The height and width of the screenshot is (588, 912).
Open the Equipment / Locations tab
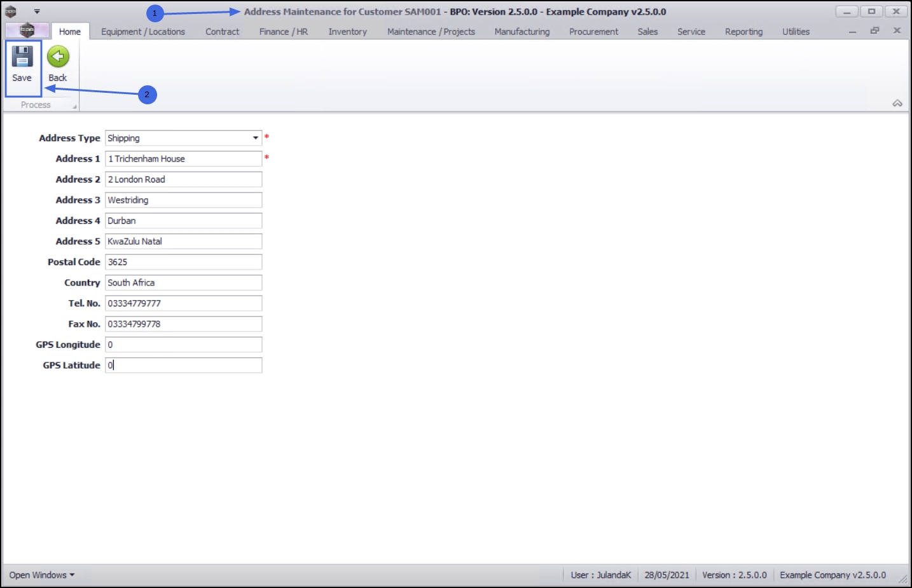click(143, 32)
